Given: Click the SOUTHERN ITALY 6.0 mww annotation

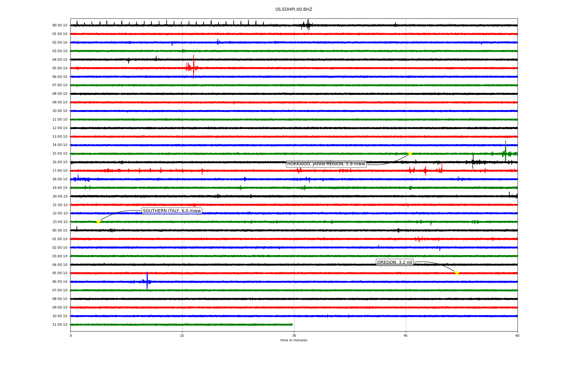Looking at the screenshot, I should tap(172, 211).
